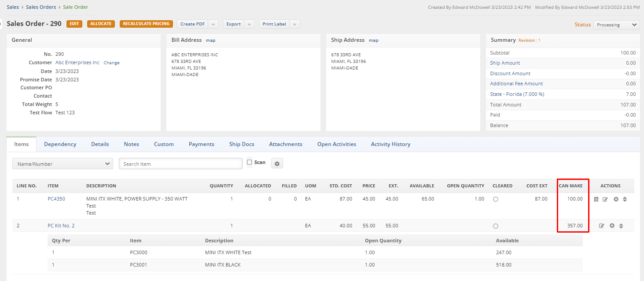Click the Revision : 1 label in Summary
644x281 pixels.
tap(529, 40)
